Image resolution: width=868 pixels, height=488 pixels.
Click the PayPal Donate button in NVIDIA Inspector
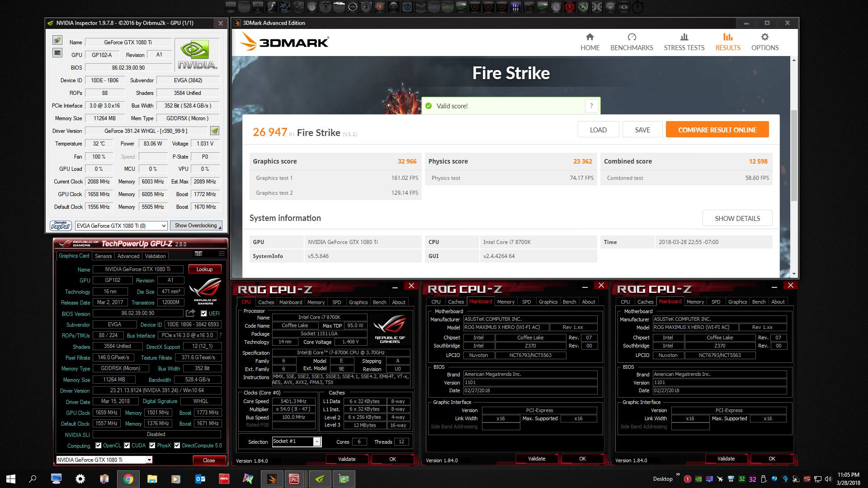point(61,225)
